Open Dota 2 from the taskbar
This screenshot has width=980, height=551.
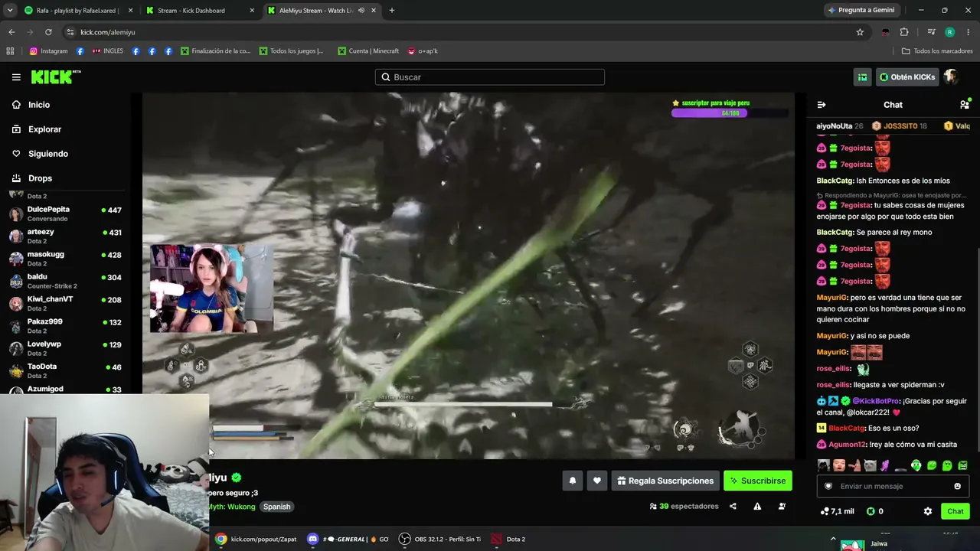(x=508, y=540)
